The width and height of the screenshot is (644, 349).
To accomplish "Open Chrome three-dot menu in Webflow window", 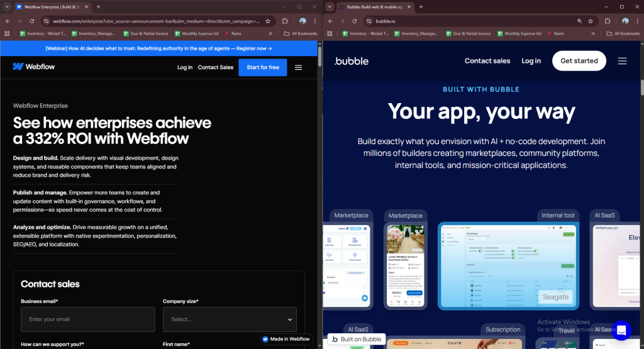I will tap(315, 21).
